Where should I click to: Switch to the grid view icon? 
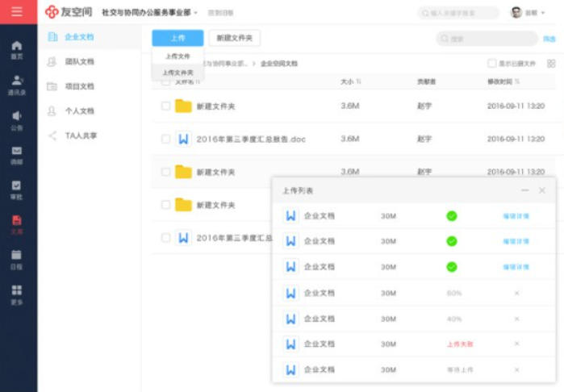point(551,63)
